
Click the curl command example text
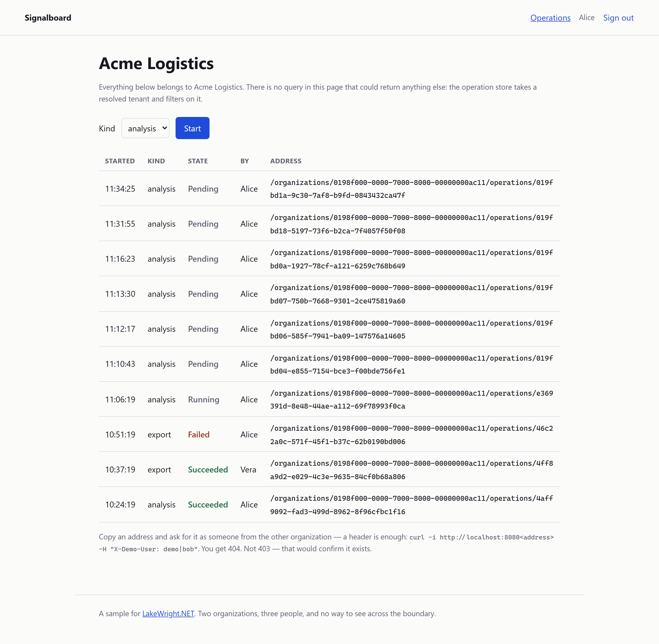(326, 543)
